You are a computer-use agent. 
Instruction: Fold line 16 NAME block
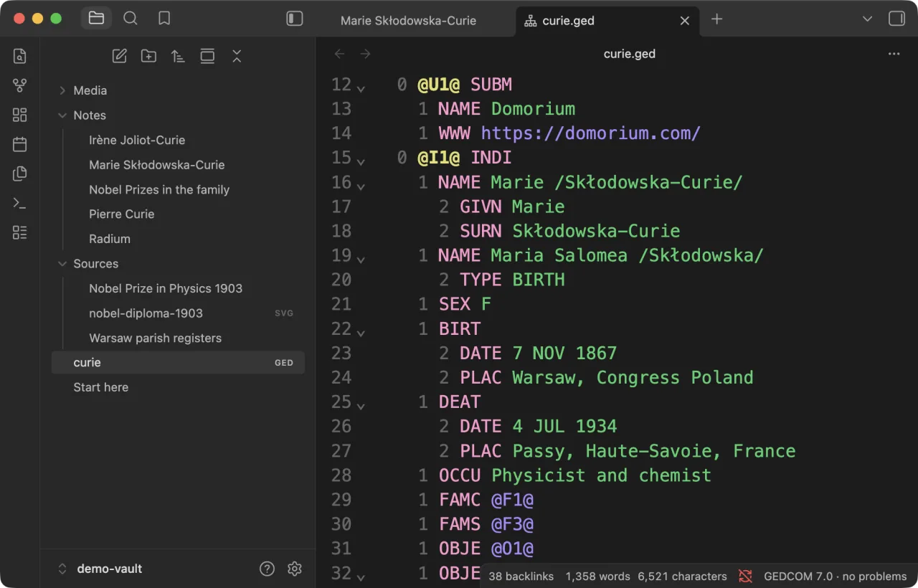pyautogui.click(x=361, y=186)
